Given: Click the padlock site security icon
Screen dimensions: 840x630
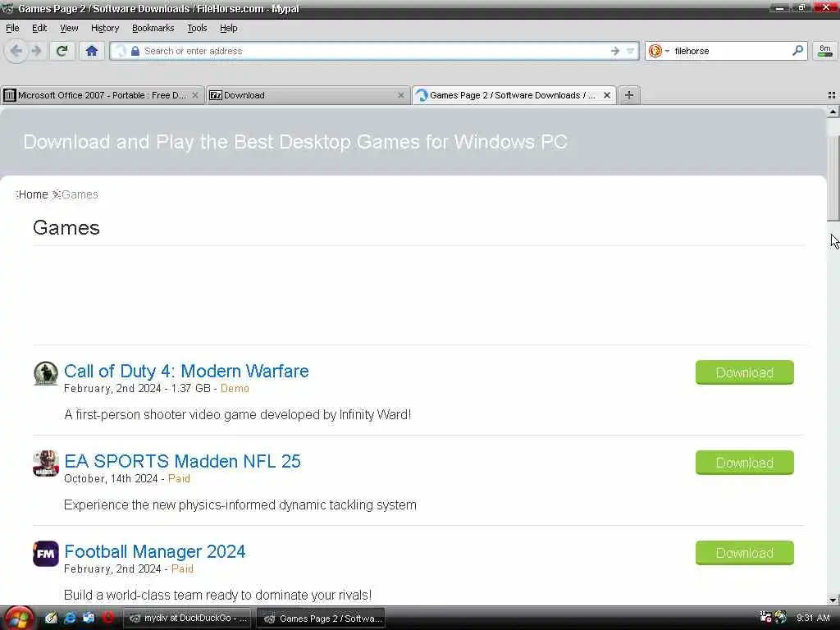Looking at the screenshot, I should (135, 51).
